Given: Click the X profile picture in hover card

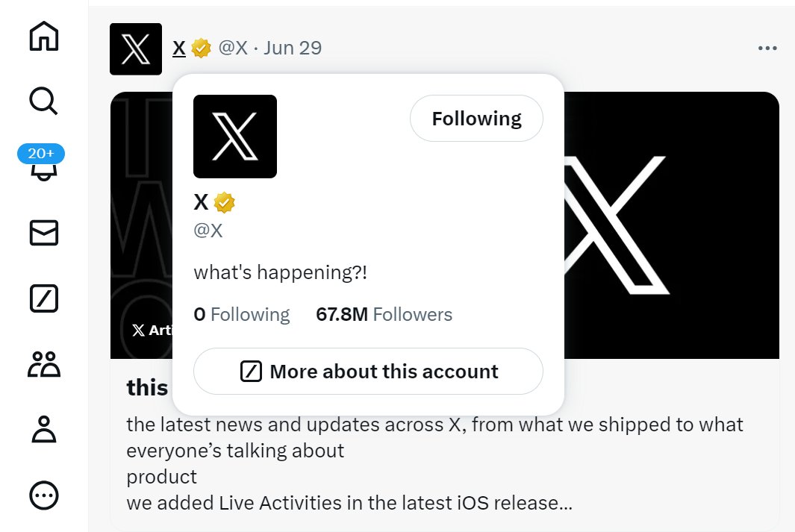Looking at the screenshot, I should 235,137.
